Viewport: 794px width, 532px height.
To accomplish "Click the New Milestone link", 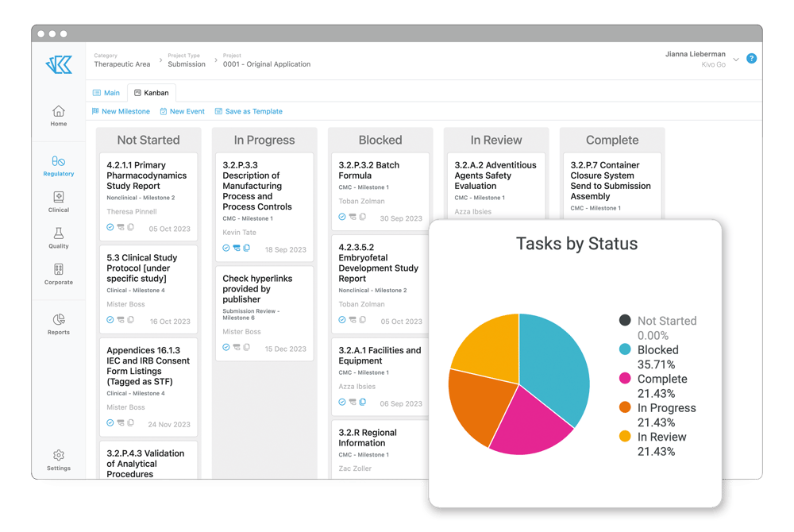I will pyautogui.click(x=121, y=111).
